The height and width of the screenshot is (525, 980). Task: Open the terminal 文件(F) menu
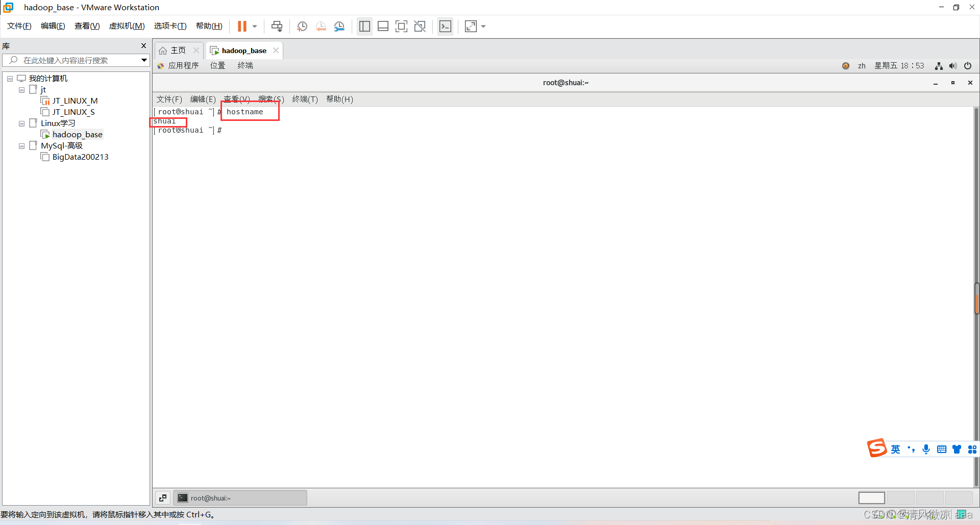click(x=169, y=99)
